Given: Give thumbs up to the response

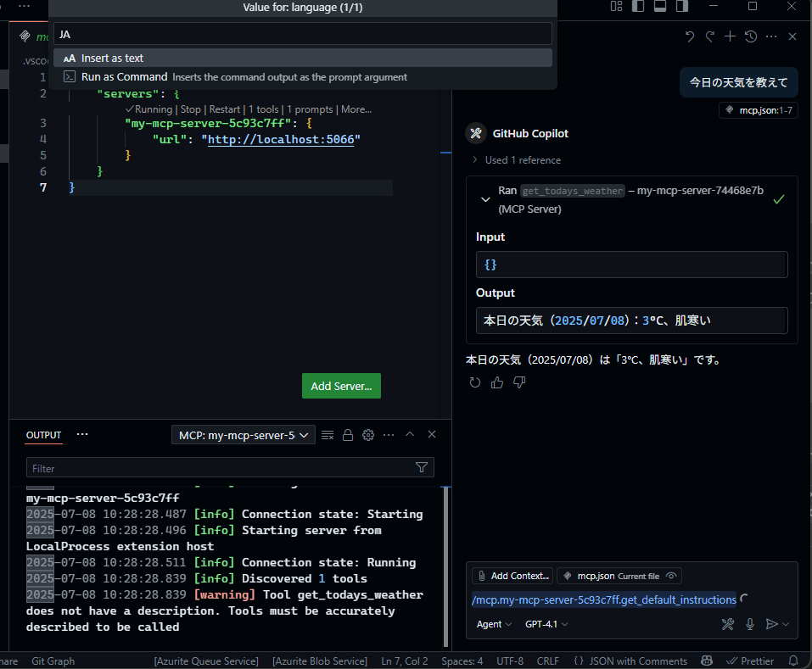Looking at the screenshot, I should [x=497, y=382].
